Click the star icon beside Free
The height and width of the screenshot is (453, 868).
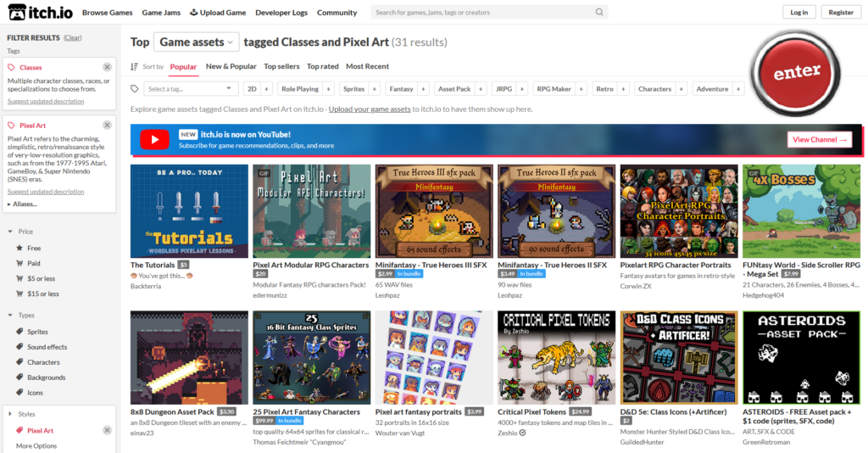(20, 248)
